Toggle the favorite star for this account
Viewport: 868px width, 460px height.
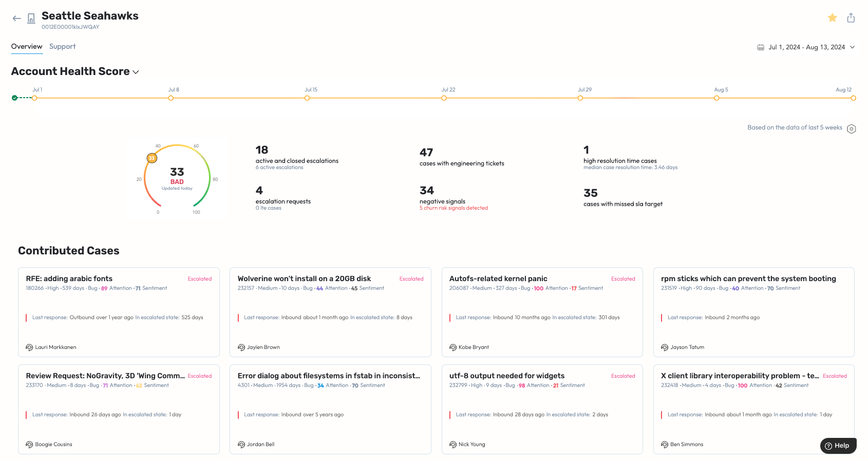click(x=833, y=17)
